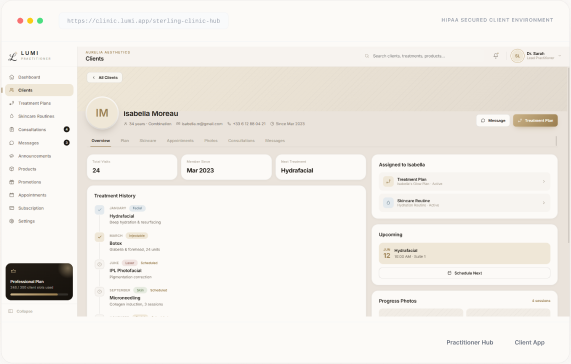Open the upcoming Hydrafacial Jun 12 appointment card
The height and width of the screenshot is (364, 571).
(x=464, y=253)
